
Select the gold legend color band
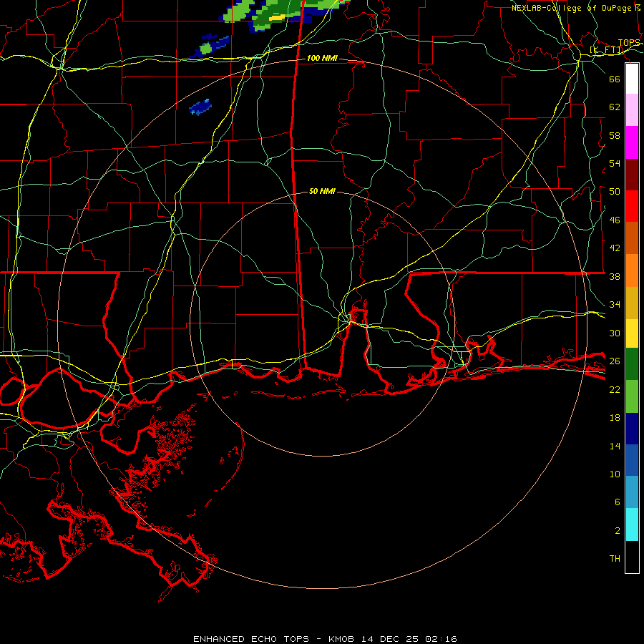pos(632,303)
